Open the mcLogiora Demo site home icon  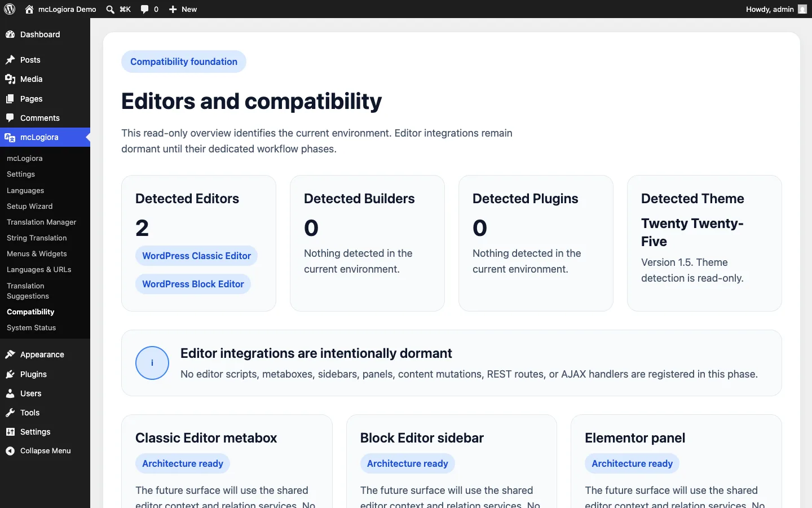coord(29,9)
